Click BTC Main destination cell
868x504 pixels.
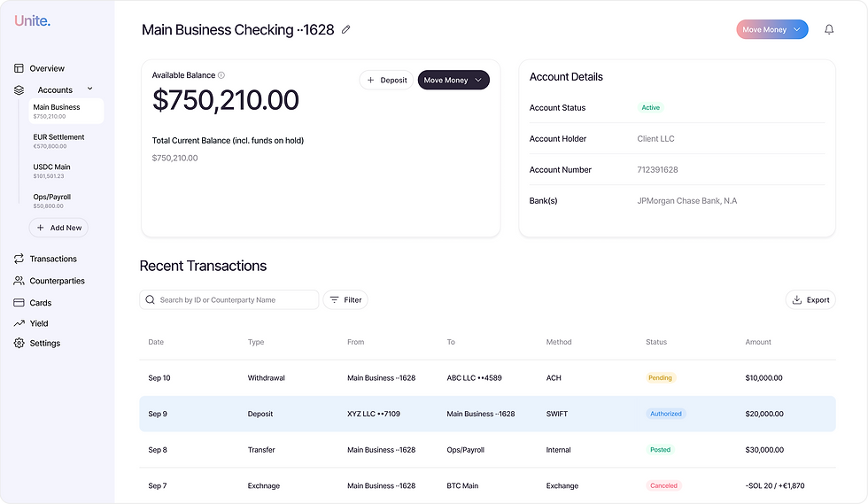point(462,485)
